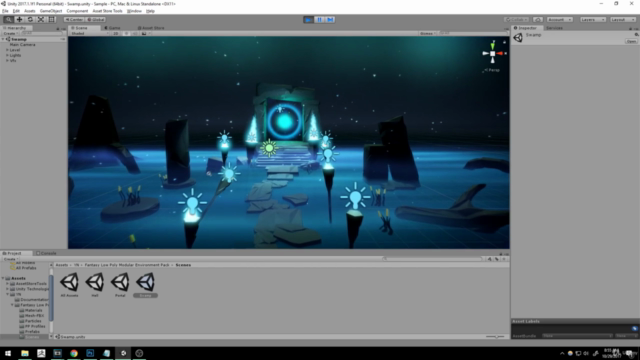Open the Shaded draw mode dropdown

(89, 33)
